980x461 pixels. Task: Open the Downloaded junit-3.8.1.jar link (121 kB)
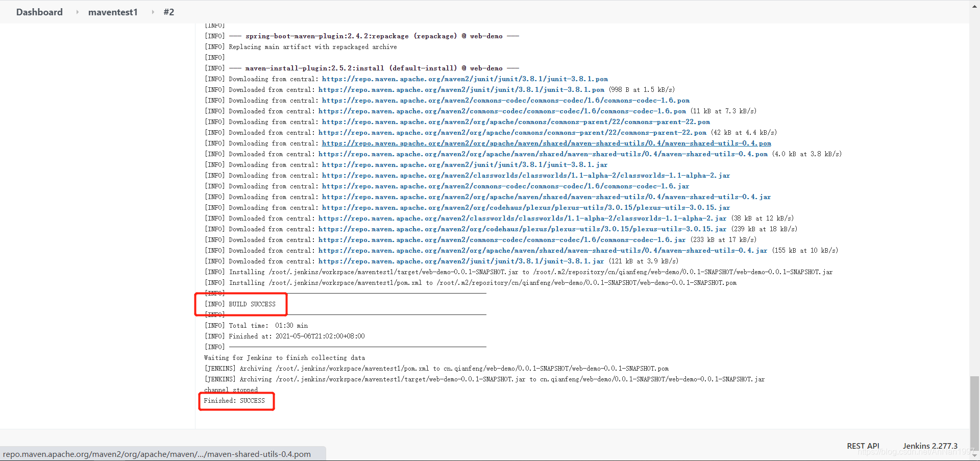click(x=461, y=261)
